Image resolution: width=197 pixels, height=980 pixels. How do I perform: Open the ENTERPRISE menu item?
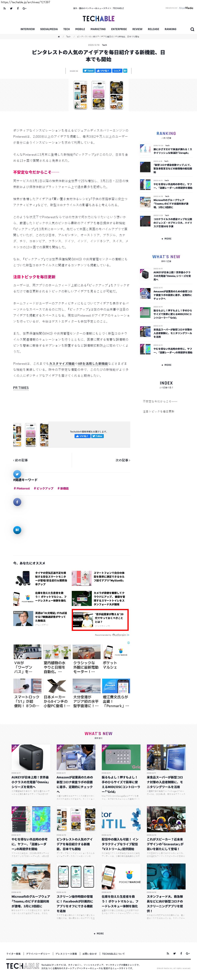tap(119, 29)
